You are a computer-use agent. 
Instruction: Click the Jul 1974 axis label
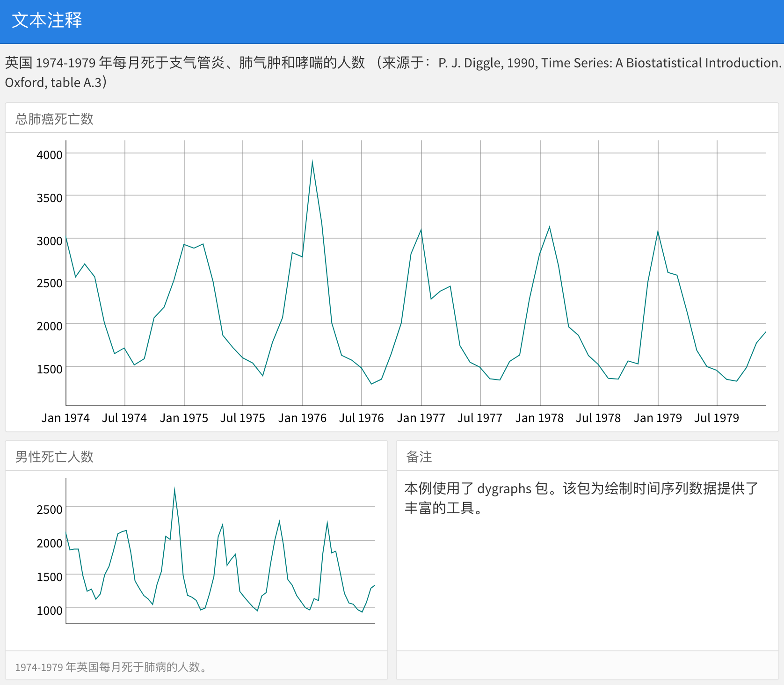coord(124,418)
